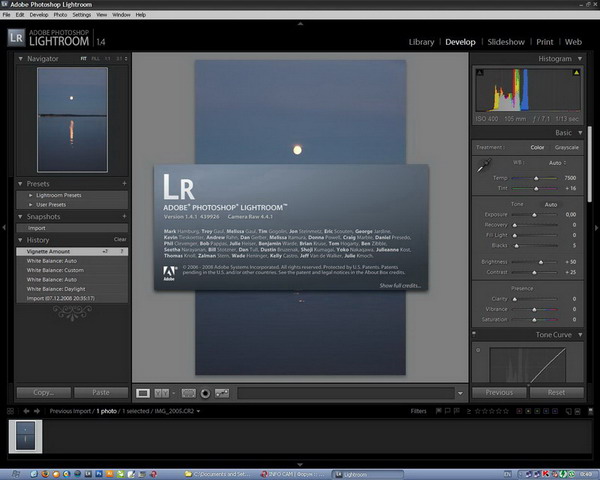
Task: Click the Previous button
Action: pos(499,393)
